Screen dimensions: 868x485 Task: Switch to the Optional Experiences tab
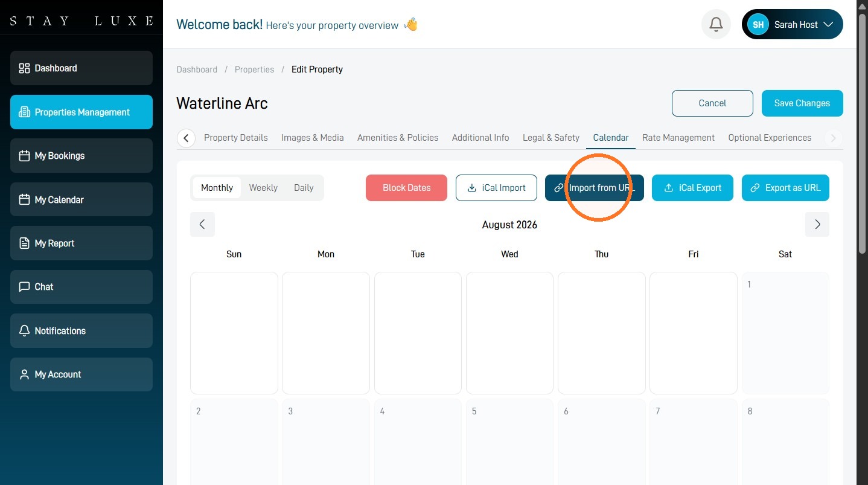[x=770, y=138]
